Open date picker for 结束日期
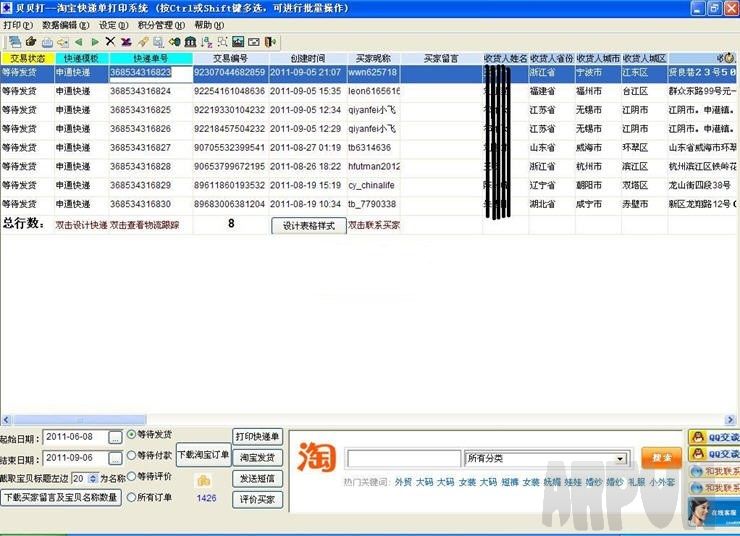The height and width of the screenshot is (536, 740). (x=115, y=458)
